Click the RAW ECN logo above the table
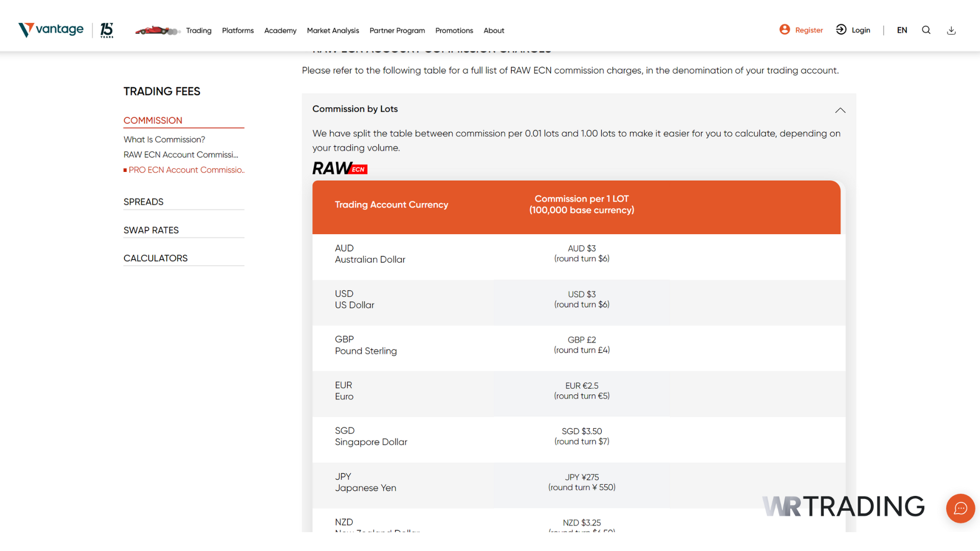 (x=339, y=168)
